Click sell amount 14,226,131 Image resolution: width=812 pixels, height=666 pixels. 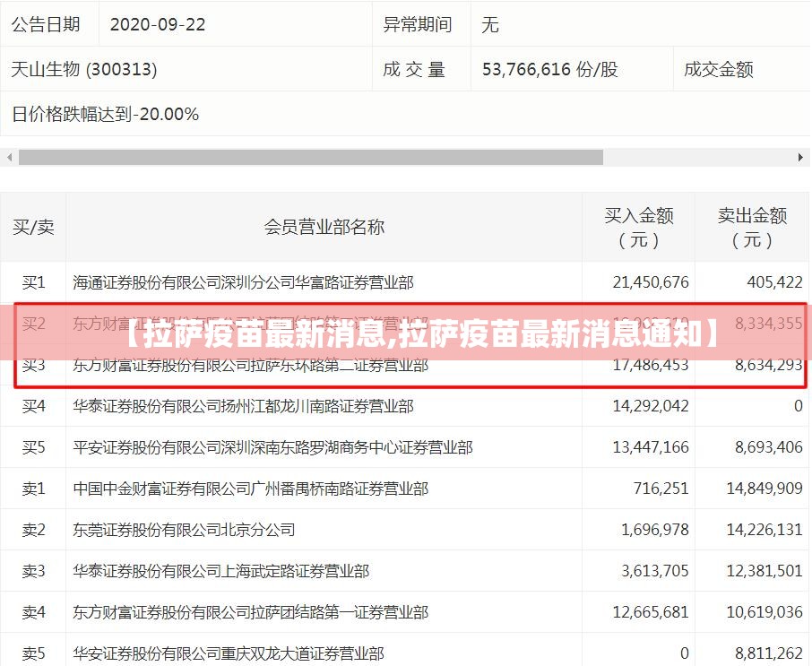[x=764, y=530]
